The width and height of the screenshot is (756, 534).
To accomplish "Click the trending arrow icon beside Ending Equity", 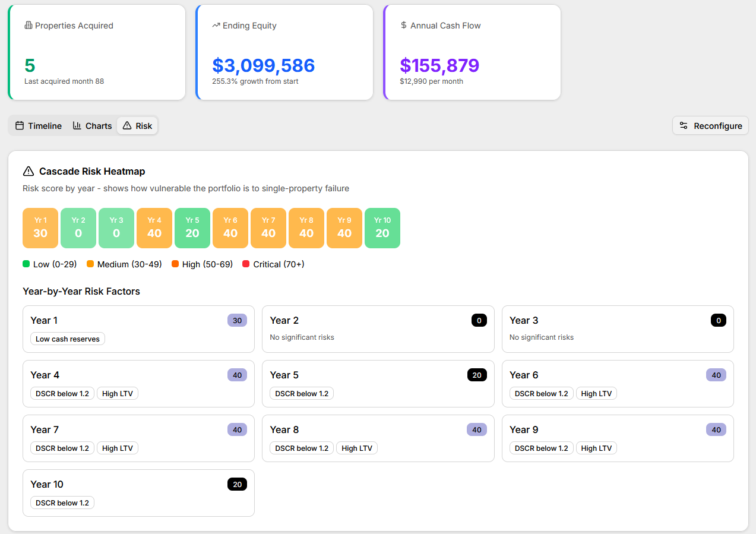I will tap(216, 26).
